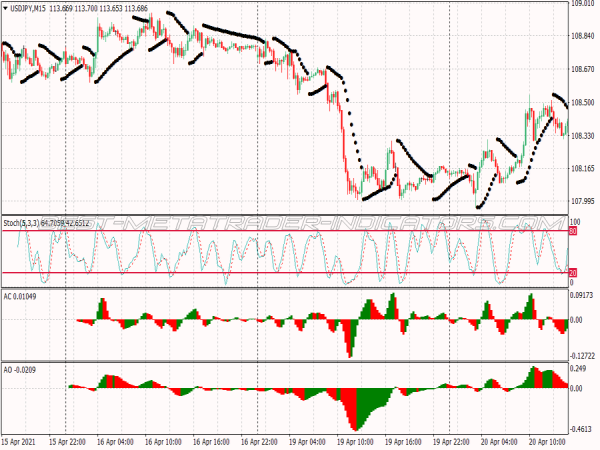Click the 109.010 price axis label

tap(583, 4)
